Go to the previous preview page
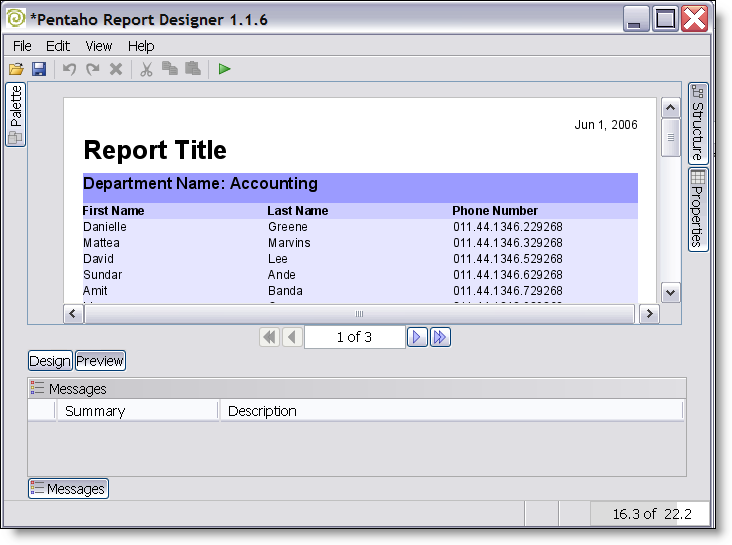Screen dimensions: 732x545 pos(292,337)
